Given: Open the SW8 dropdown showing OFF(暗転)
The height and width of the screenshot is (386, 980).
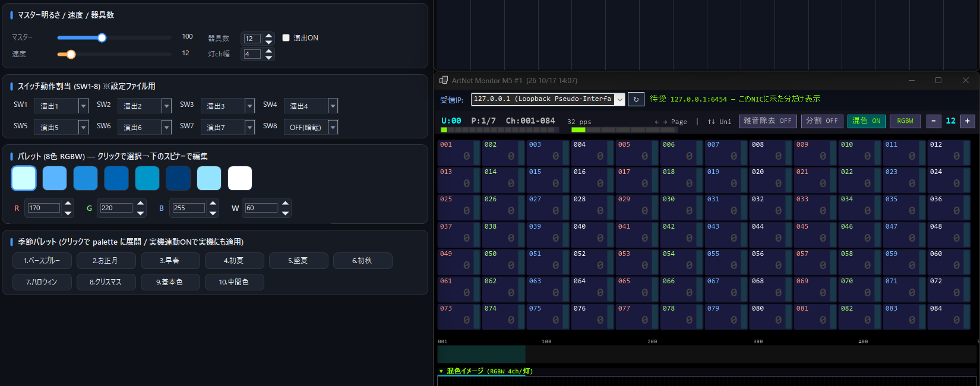Looking at the screenshot, I should click(311, 127).
